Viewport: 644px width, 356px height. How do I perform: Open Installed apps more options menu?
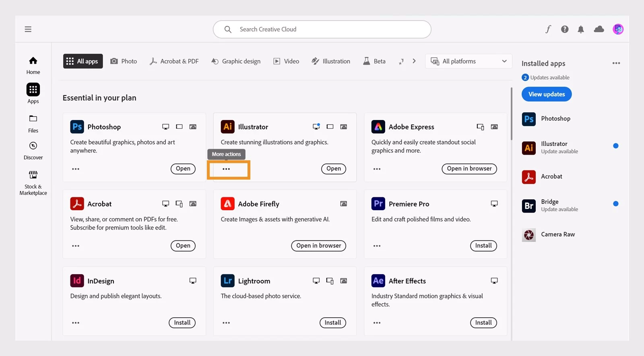(x=616, y=63)
